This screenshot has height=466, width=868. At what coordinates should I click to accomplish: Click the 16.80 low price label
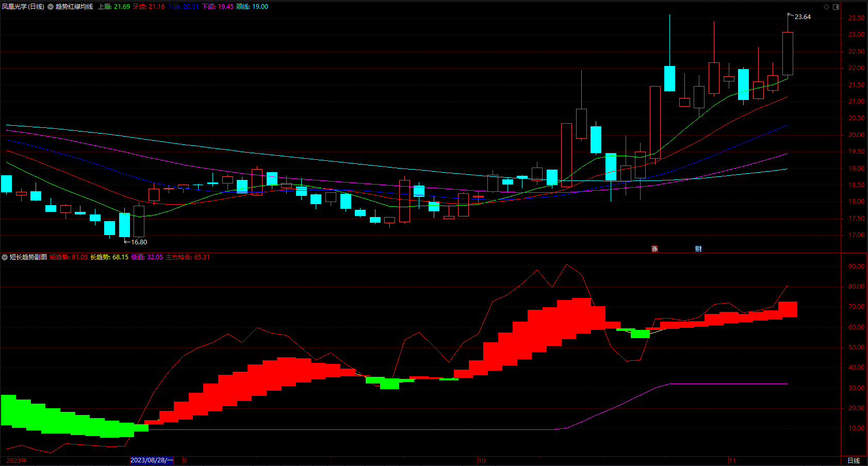(139, 242)
